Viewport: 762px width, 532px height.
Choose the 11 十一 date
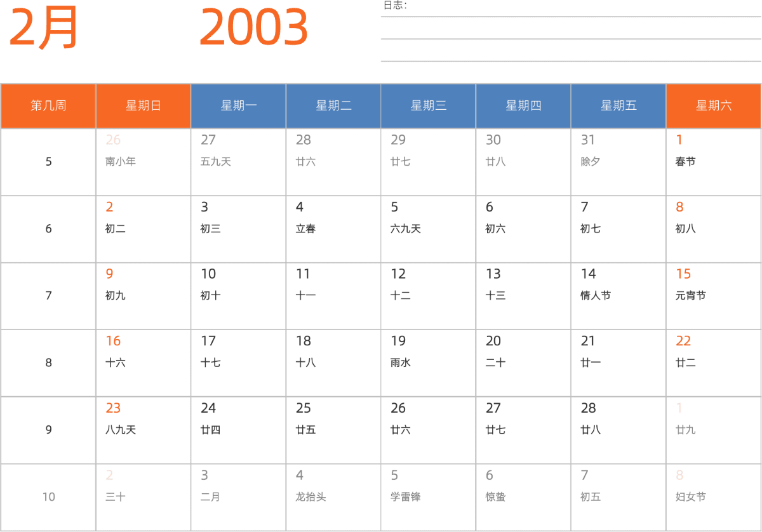tap(333, 296)
